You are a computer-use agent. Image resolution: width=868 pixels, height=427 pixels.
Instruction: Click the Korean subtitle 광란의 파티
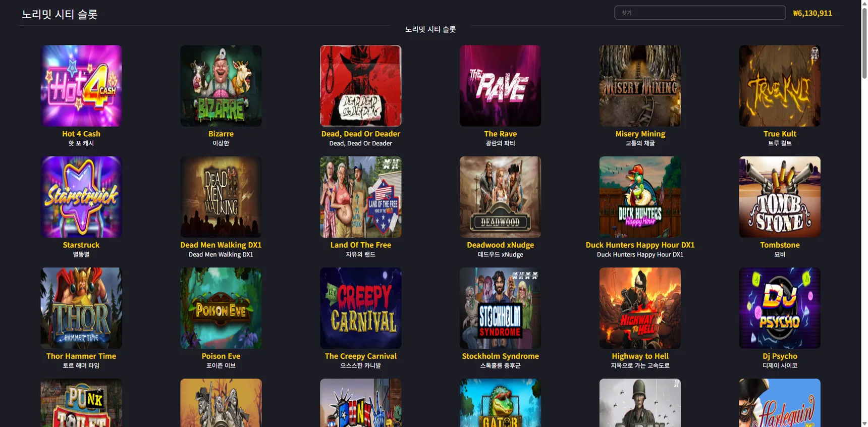tap(500, 143)
